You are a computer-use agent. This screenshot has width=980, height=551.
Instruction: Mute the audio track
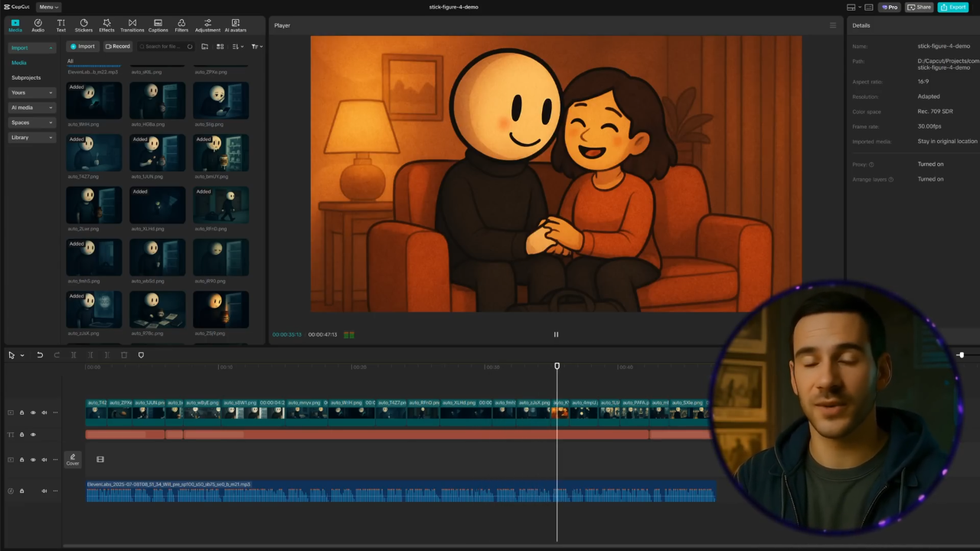tap(44, 491)
